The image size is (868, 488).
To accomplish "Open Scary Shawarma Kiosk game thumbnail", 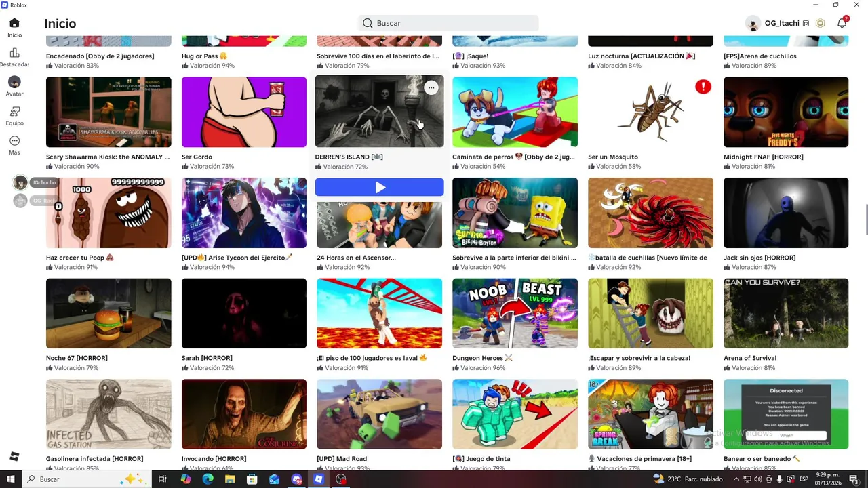I will click(x=108, y=112).
